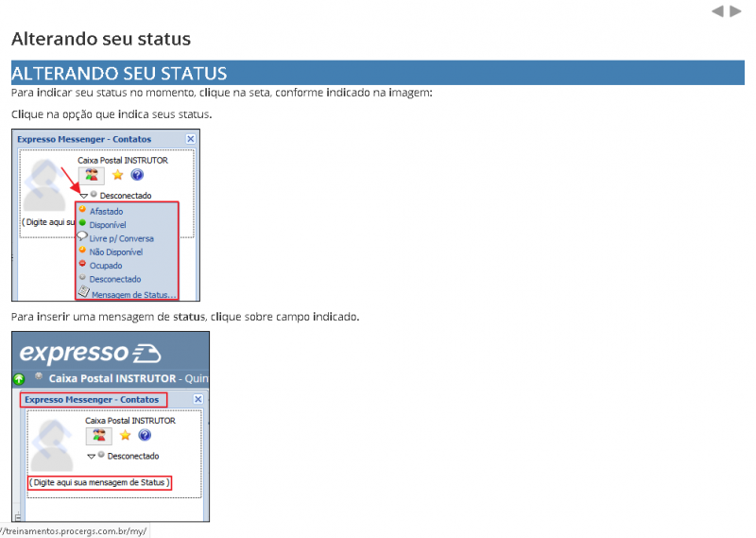Click the contacts icon in the second Messenger image
756x538 pixels.
coord(99,436)
